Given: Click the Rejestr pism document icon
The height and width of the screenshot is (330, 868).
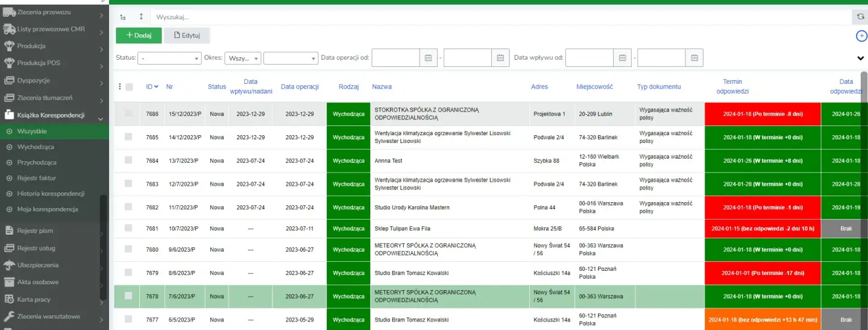Looking at the screenshot, I should [8, 230].
